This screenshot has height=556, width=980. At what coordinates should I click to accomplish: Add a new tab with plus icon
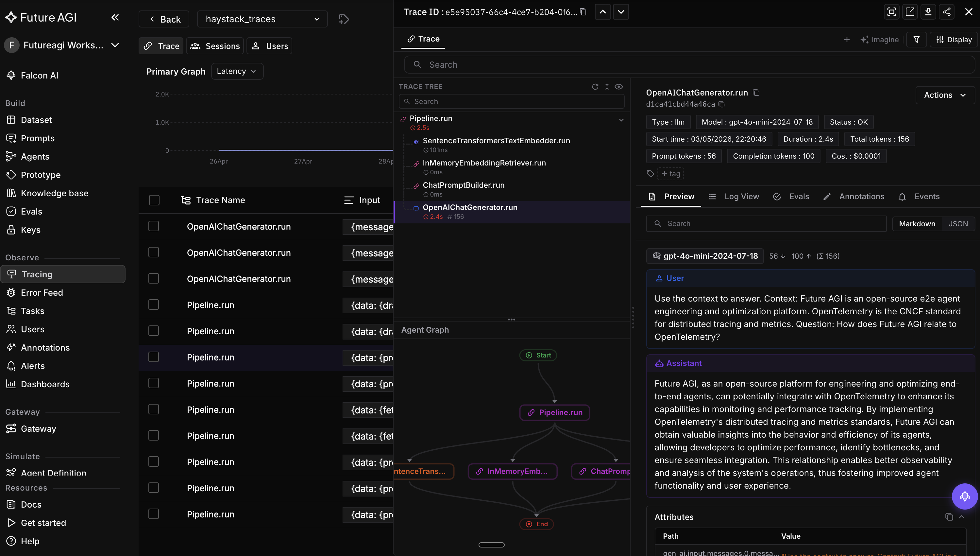click(846, 39)
